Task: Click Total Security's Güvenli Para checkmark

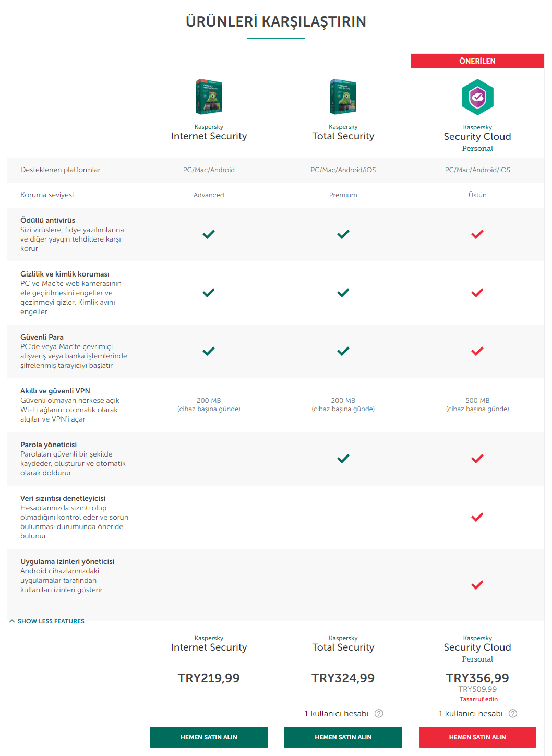Action: [x=343, y=351]
